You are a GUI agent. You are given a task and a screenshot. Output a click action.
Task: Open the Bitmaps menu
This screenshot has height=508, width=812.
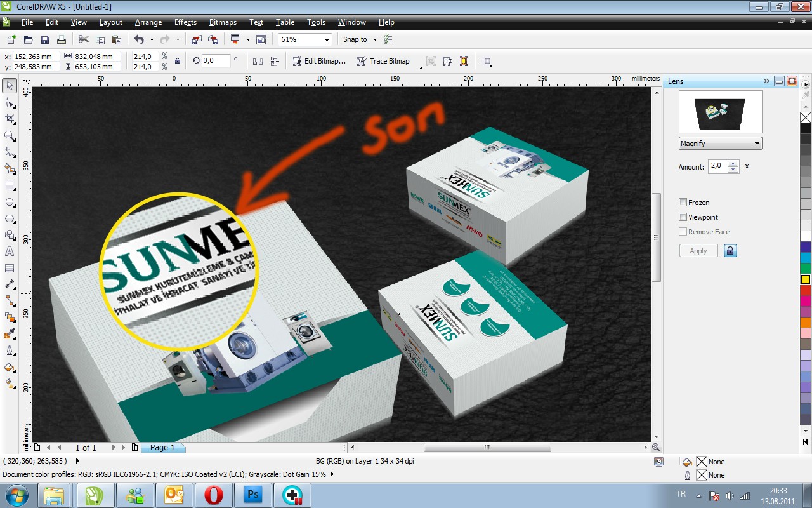pyautogui.click(x=223, y=22)
